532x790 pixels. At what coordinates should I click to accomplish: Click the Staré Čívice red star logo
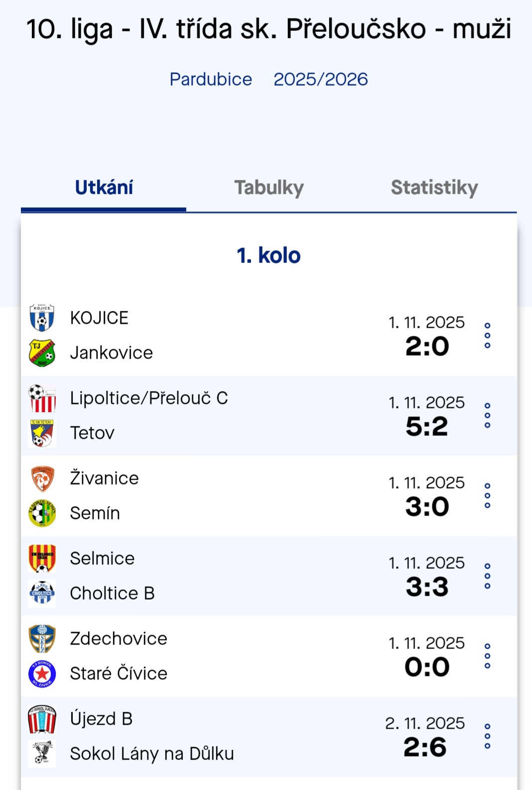tap(42, 673)
